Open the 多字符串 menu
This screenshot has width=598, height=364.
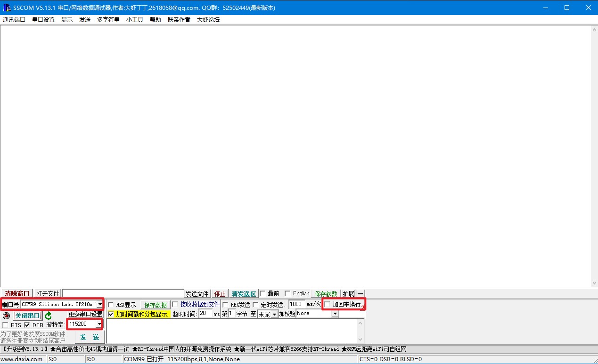tap(108, 19)
